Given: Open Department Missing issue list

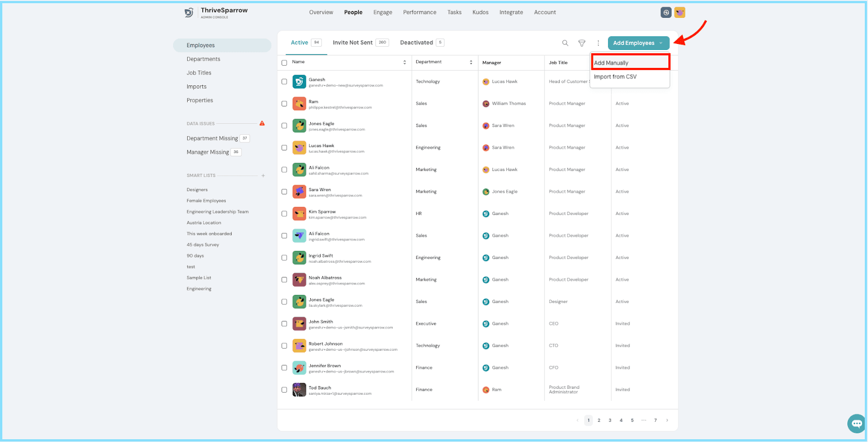Looking at the screenshot, I should pyautogui.click(x=212, y=138).
